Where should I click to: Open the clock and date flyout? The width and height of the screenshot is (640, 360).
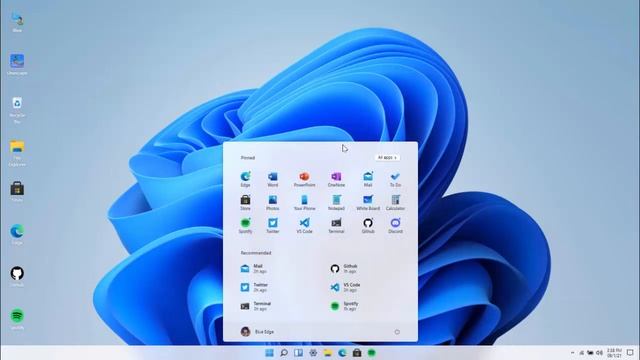[614, 353]
